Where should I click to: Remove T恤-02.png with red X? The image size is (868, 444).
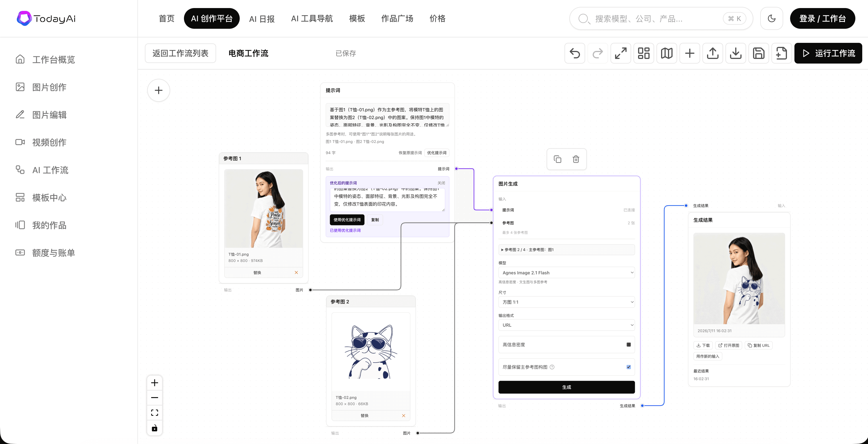click(403, 416)
